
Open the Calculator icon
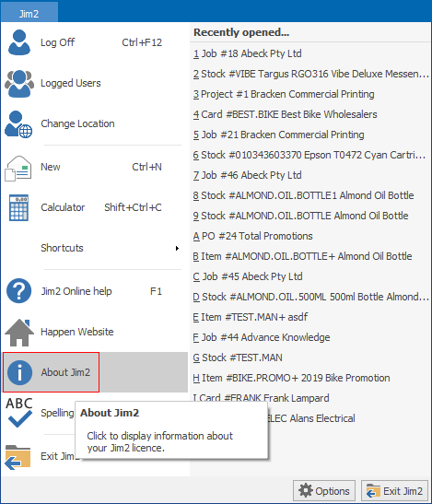18,207
